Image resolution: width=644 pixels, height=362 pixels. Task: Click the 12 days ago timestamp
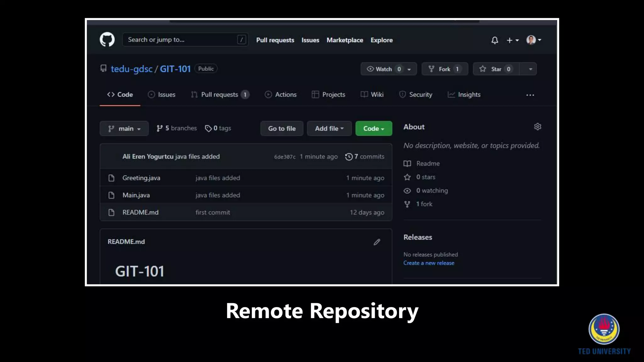[x=367, y=212]
